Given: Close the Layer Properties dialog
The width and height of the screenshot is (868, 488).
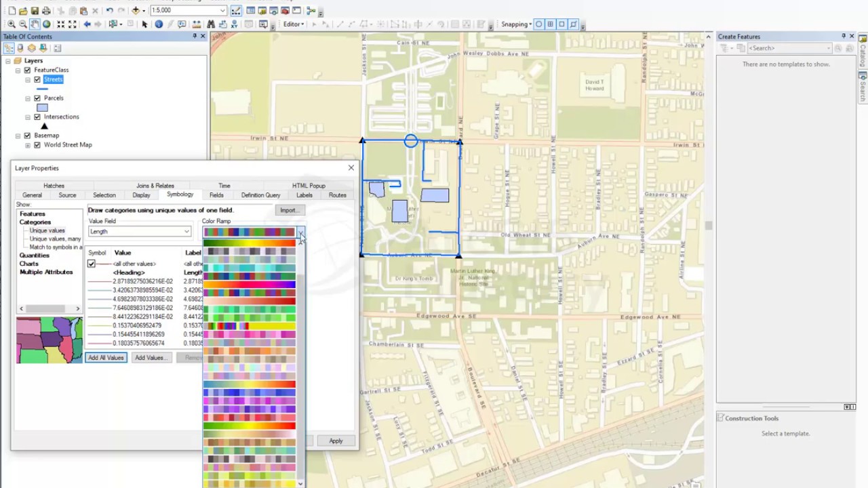Looking at the screenshot, I should tap(351, 167).
